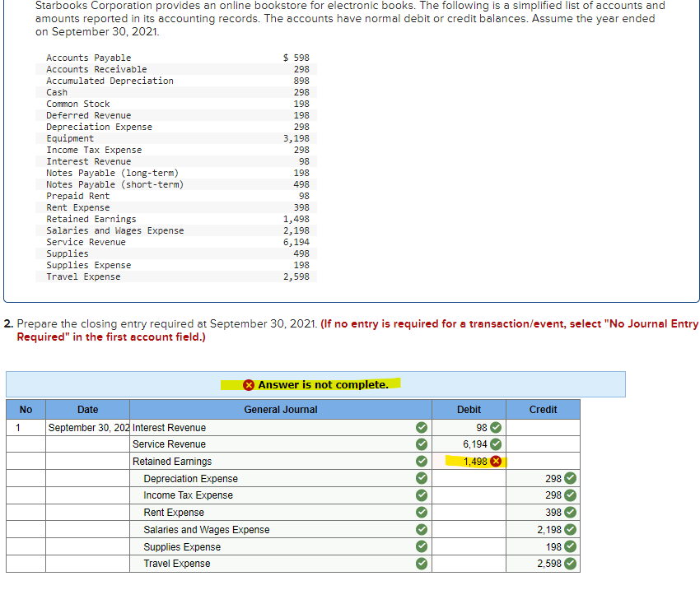The image size is (700, 590).
Task: Click checkmark beside Travel Expense account name
Action: 421,564
